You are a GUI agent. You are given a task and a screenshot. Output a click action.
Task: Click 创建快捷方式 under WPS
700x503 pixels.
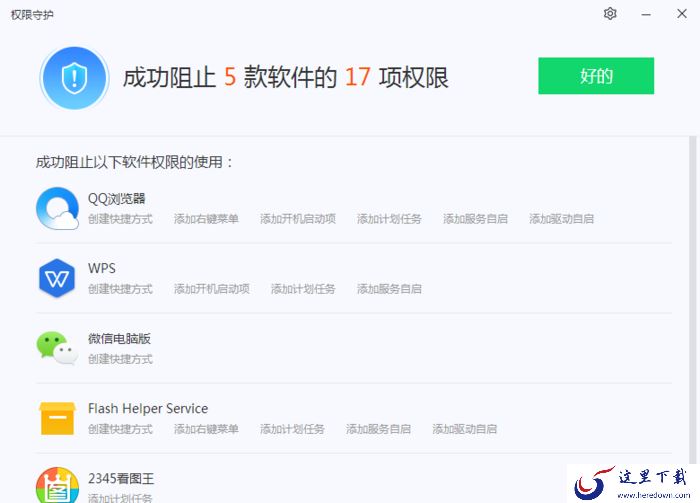[120, 289]
